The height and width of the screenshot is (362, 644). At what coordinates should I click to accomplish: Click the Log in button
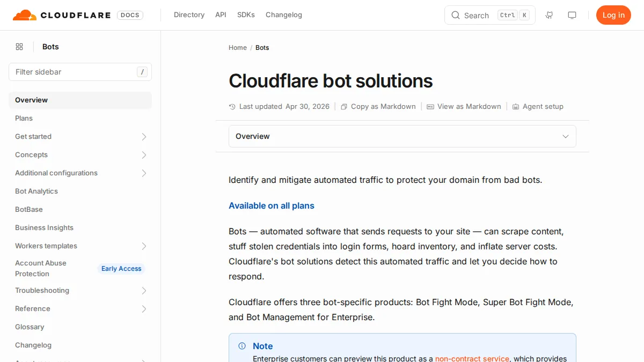(613, 15)
